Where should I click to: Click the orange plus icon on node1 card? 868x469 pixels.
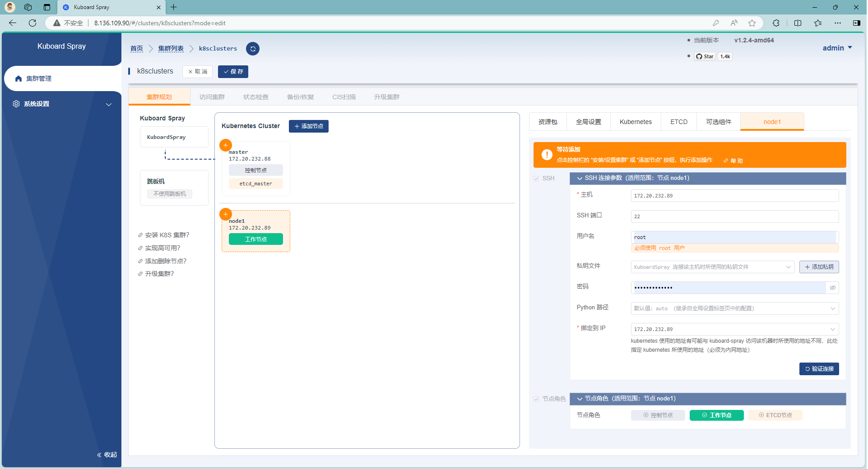point(226,214)
